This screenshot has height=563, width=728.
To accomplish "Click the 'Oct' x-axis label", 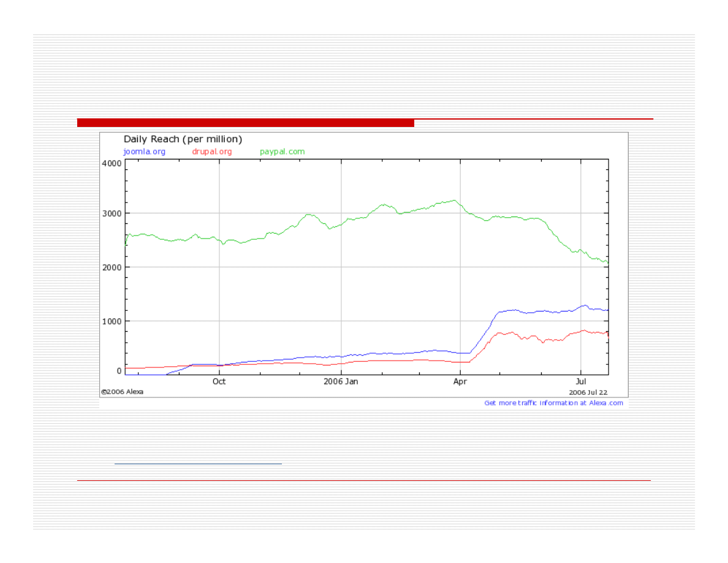I will point(219,381).
